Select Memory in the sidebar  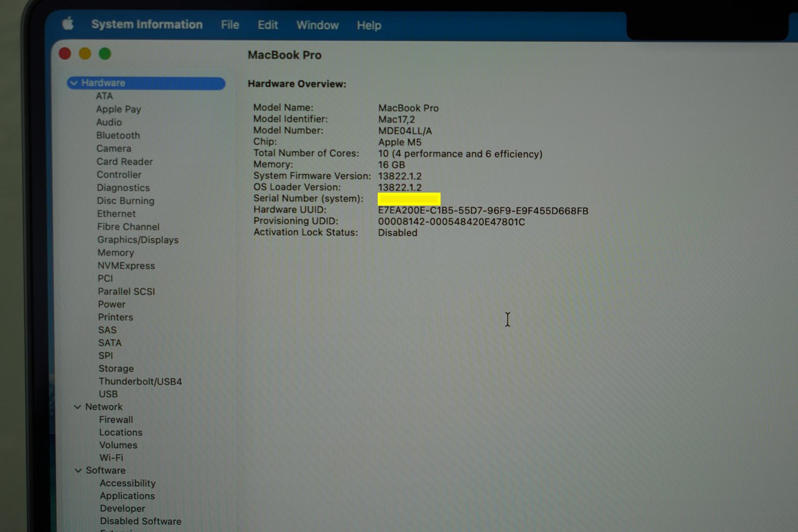(x=116, y=253)
